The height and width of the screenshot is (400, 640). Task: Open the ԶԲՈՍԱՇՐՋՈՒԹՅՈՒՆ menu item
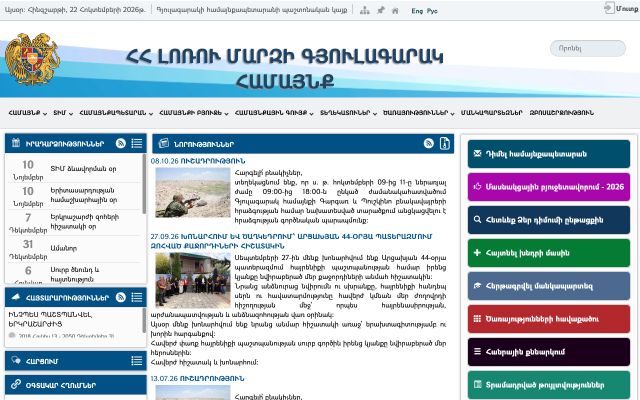(562, 113)
